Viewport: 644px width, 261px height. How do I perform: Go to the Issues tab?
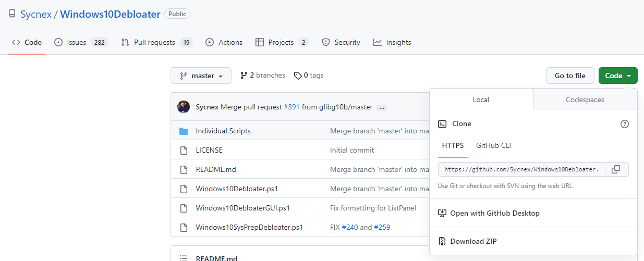(x=81, y=42)
